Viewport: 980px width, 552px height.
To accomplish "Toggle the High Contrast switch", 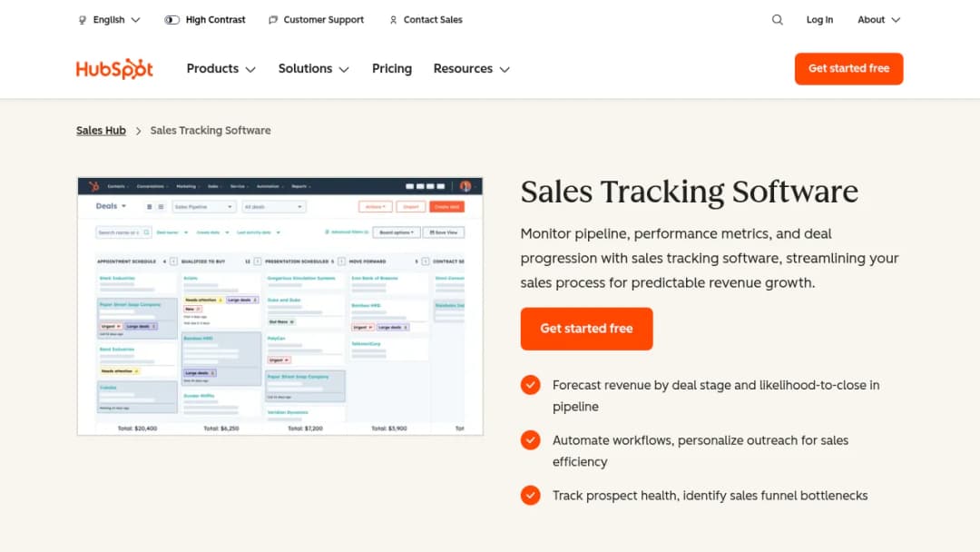I will click(171, 20).
